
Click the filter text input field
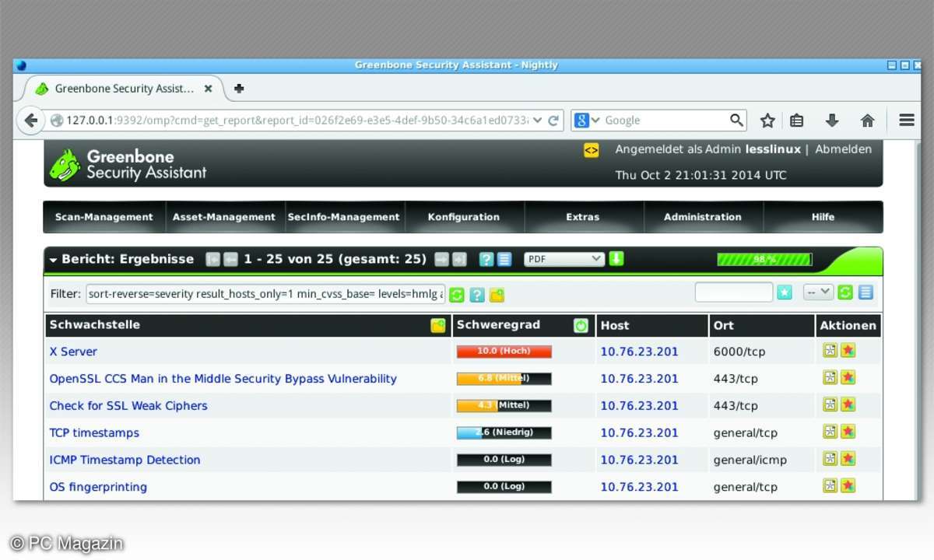pyautogui.click(x=266, y=294)
